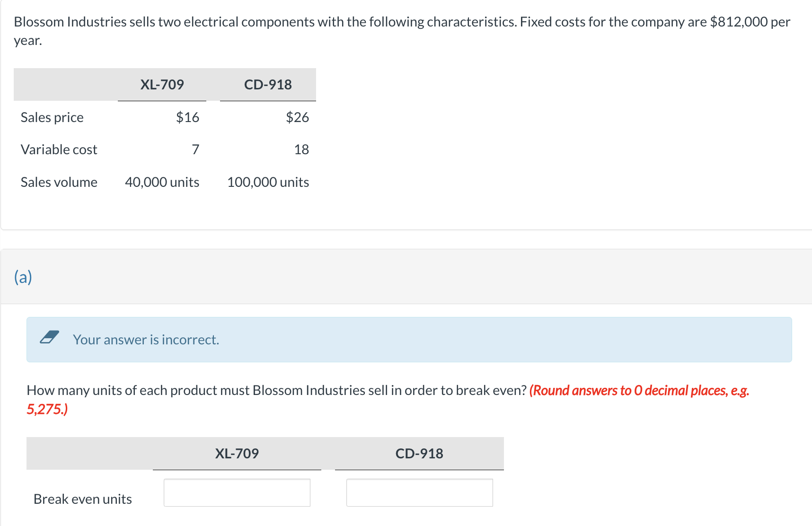Click the Sales volume row label
The width and height of the screenshot is (812, 526).
(x=59, y=182)
